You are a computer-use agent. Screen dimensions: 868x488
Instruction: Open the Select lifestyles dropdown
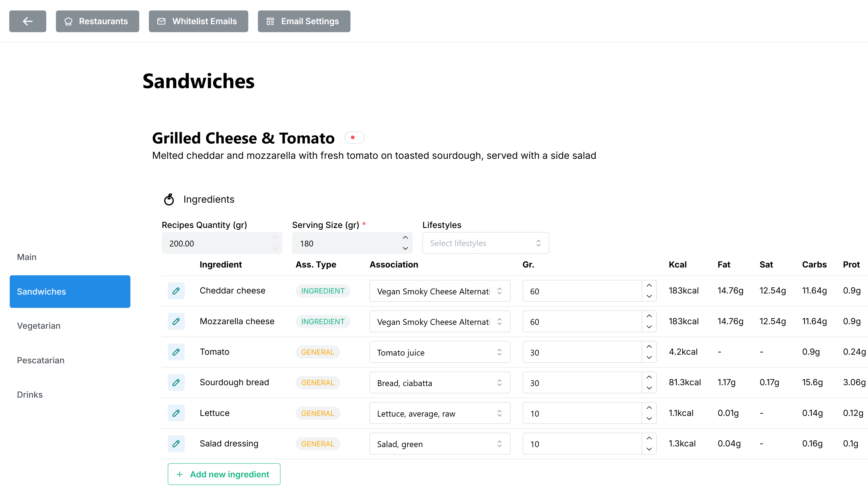(x=486, y=243)
